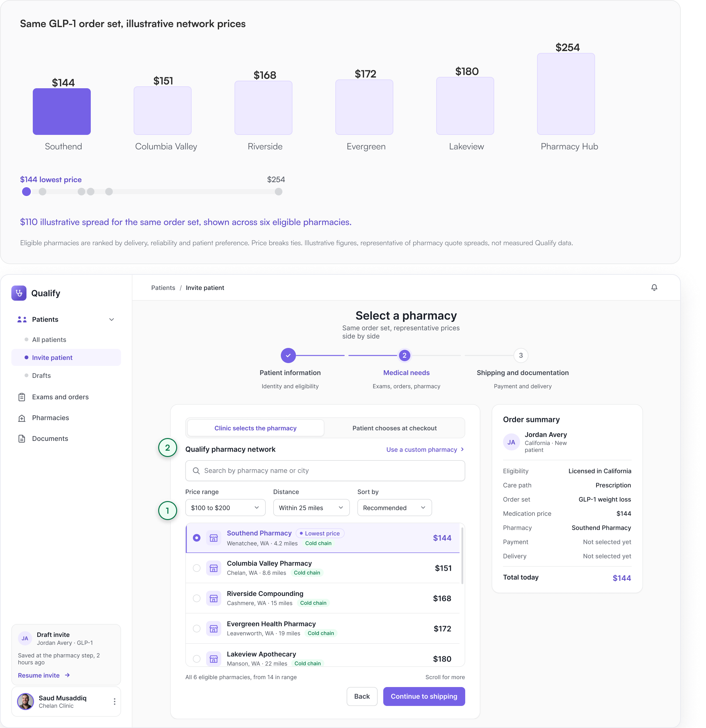706x728 pixels.
Task: Click the Total today $144 amount
Action: [x=622, y=578]
